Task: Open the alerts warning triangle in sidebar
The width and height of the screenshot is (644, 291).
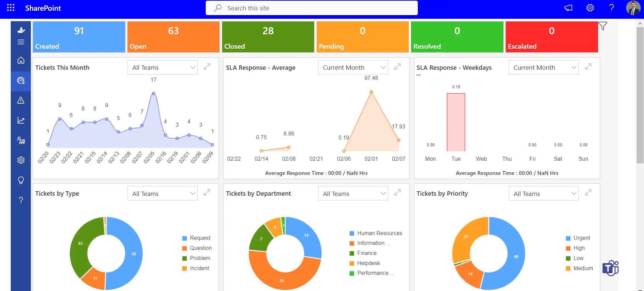Action: click(x=21, y=100)
